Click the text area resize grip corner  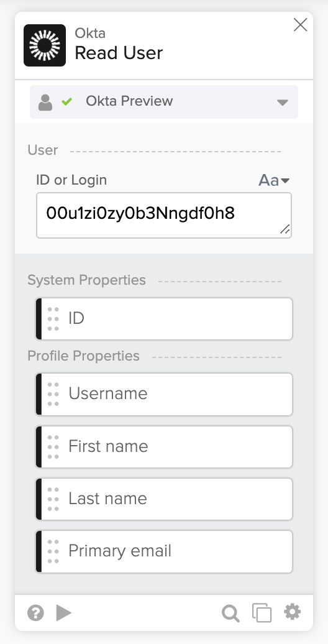point(285,229)
